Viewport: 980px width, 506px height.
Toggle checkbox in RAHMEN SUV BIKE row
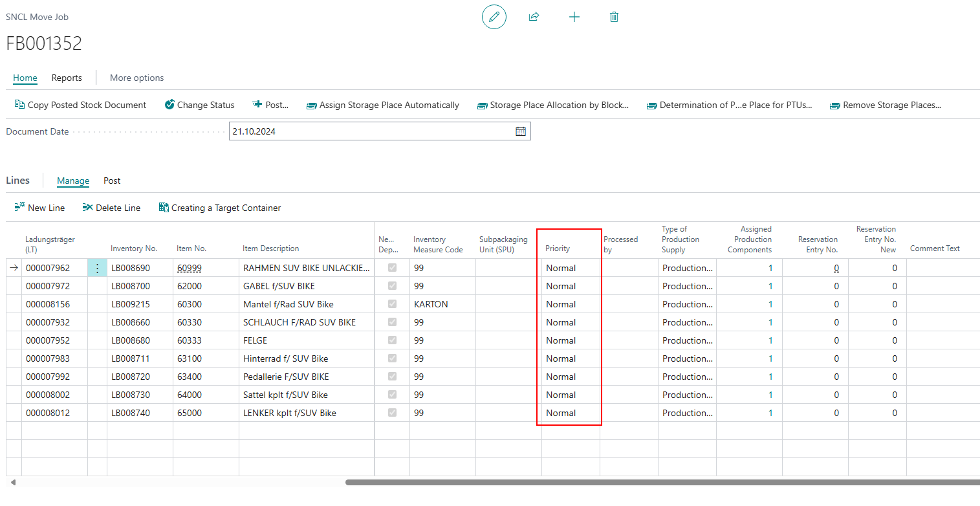click(392, 268)
